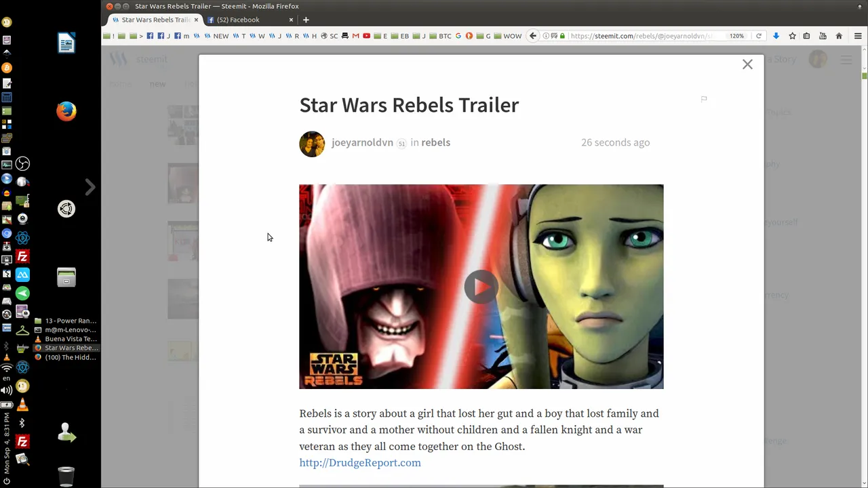Click the reputation badge next to joeyarnoldvn
Viewport: 868px width, 488px height.
point(401,143)
